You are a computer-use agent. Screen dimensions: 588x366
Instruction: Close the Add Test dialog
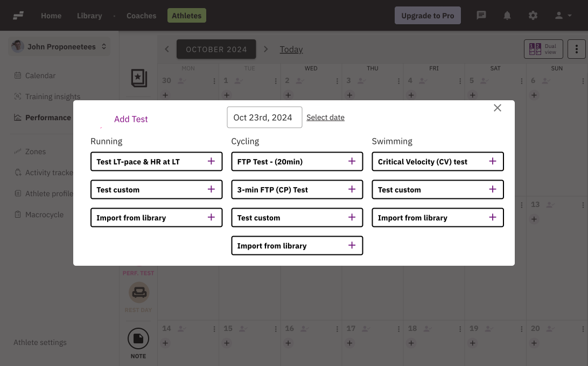point(498,108)
